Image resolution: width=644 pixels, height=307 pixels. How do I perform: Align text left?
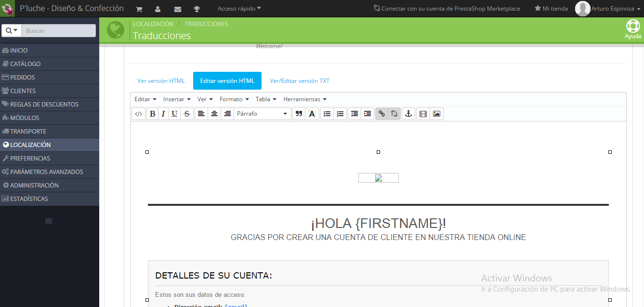point(201,114)
